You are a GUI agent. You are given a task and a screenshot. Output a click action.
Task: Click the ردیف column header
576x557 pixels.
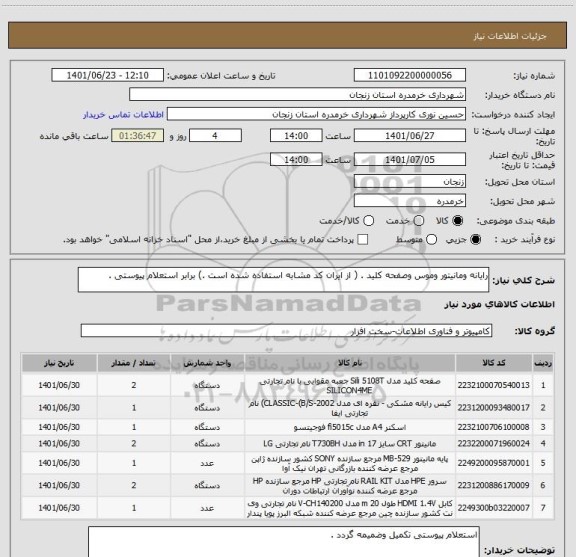tap(543, 363)
